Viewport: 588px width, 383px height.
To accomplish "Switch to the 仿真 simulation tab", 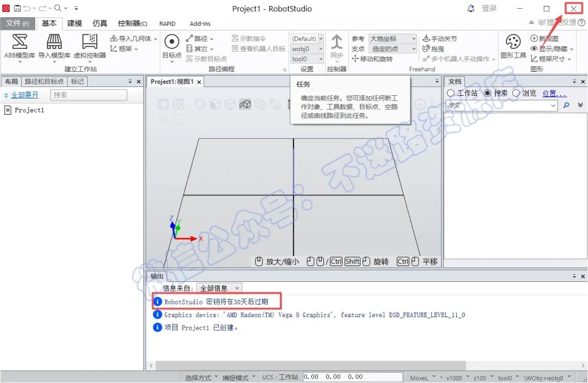I will tap(100, 23).
